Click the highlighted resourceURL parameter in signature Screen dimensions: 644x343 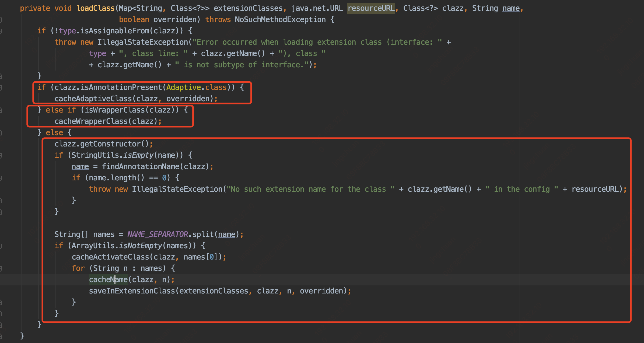tap(371, 8)
